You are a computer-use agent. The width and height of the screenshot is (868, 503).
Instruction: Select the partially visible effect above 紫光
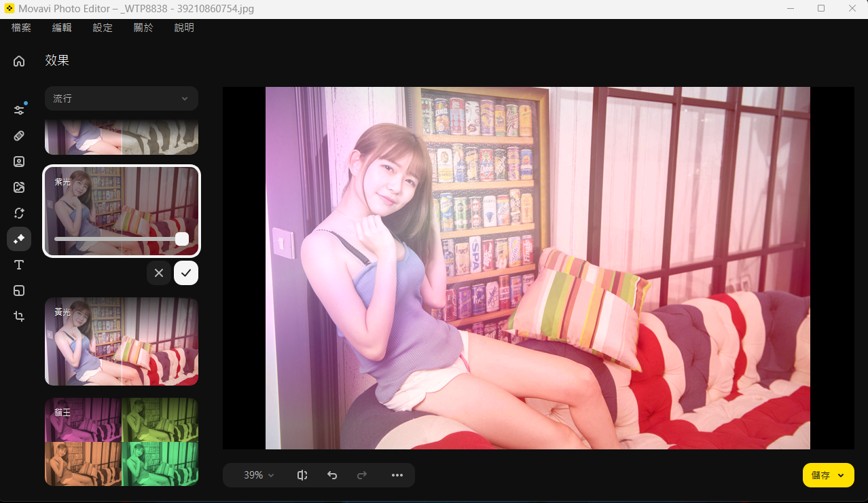click(122, 138)
